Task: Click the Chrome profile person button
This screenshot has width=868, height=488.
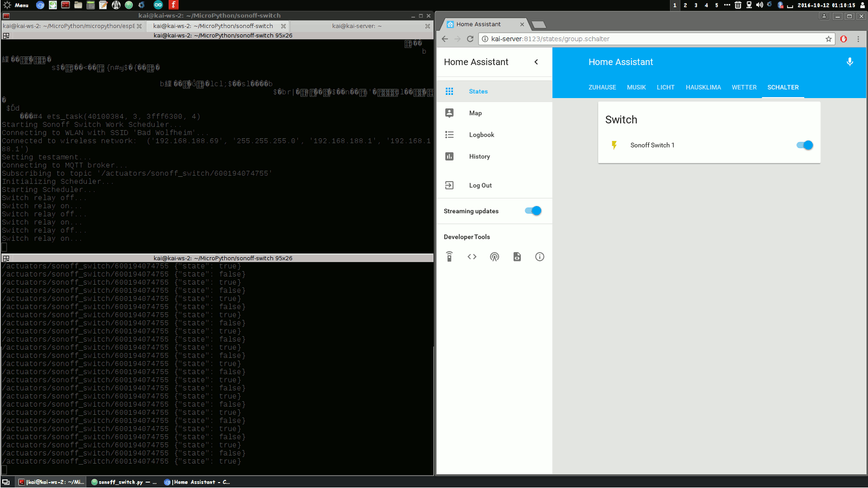Action: pos(824,16)
